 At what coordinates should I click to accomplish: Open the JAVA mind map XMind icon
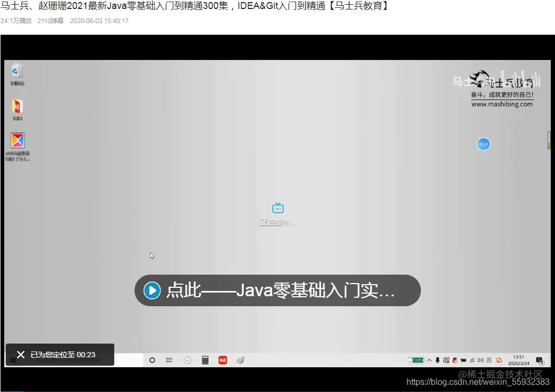pos(17,147)
